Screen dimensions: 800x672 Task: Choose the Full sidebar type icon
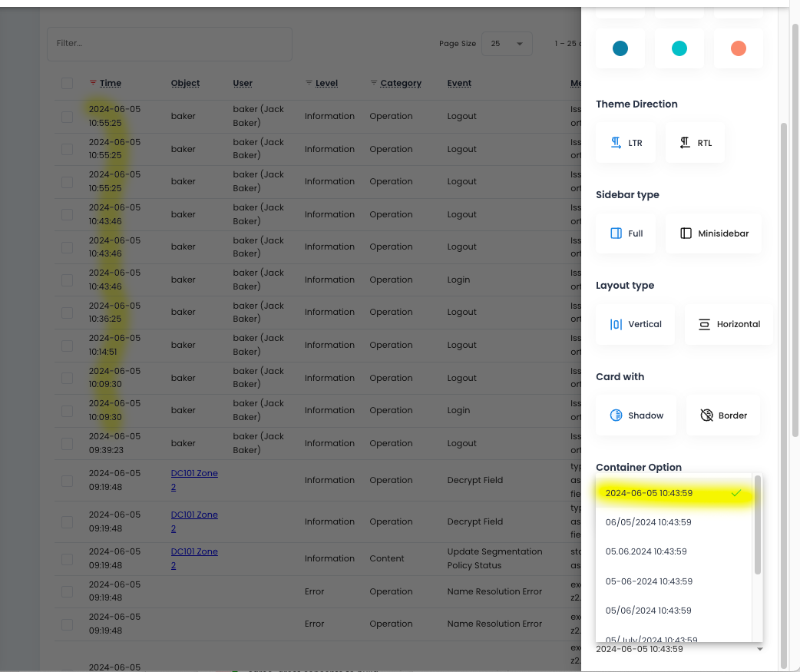click(616, 233)
